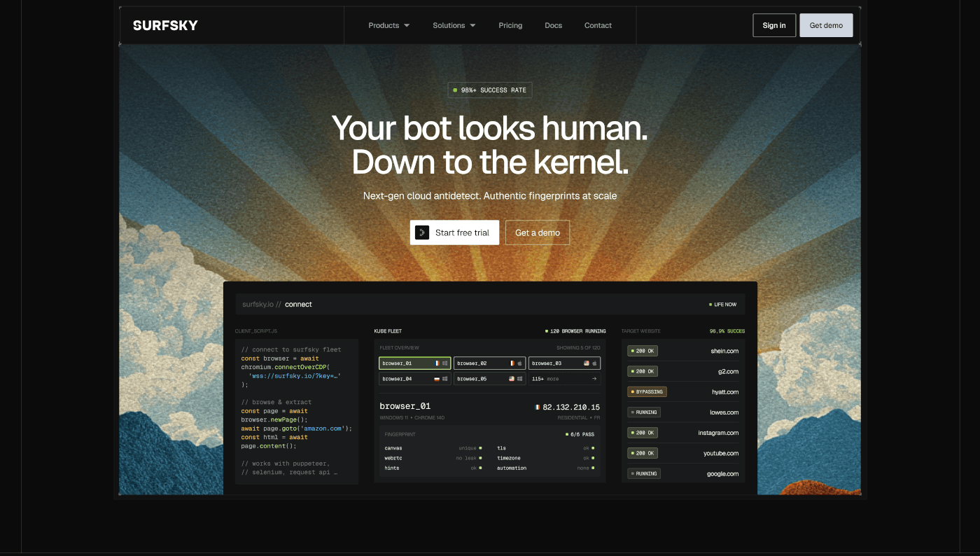Go to the Contact page
The height and width of the screenshot is (556, 980).
(598, 25)
